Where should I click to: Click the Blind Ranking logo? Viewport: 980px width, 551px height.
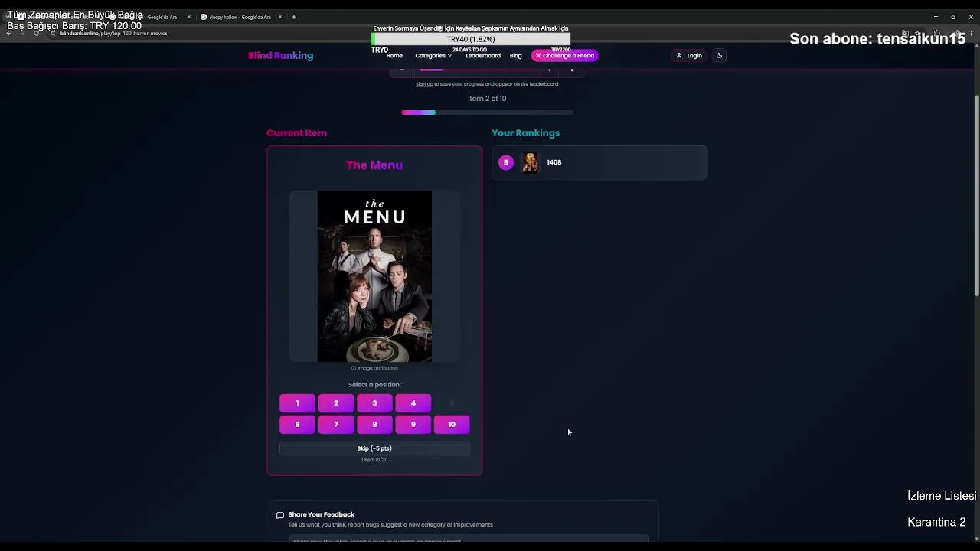[280, 55]
